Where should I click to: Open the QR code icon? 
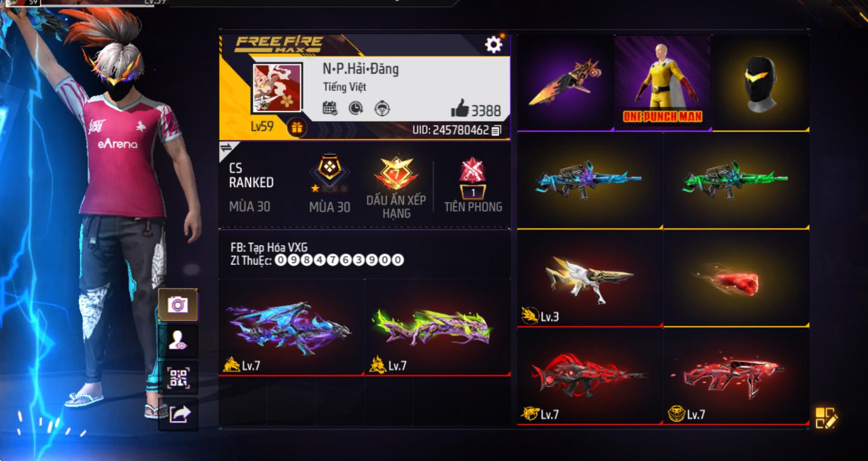178,378
